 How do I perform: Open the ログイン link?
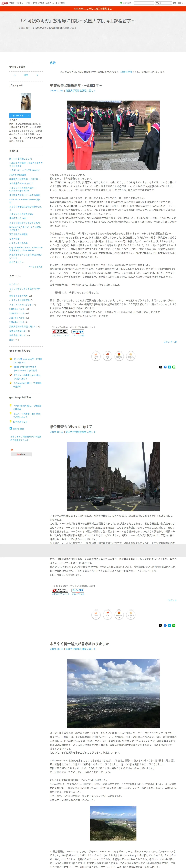tap(182, 3)
